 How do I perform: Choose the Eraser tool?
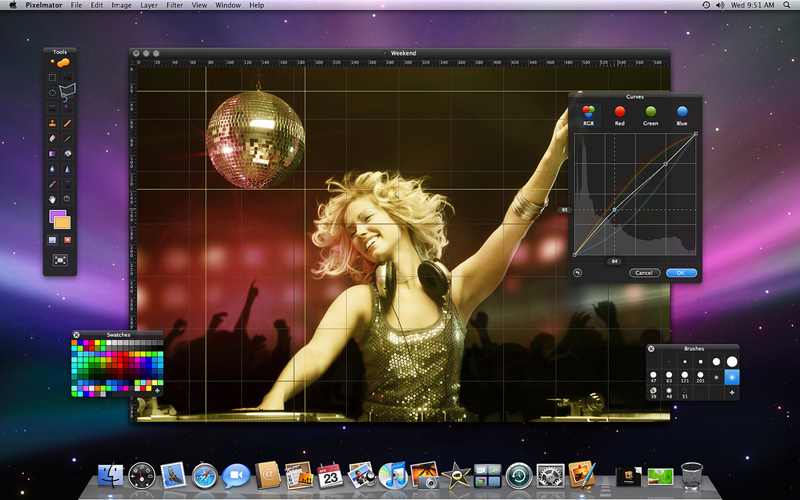[x=53, y=137]
